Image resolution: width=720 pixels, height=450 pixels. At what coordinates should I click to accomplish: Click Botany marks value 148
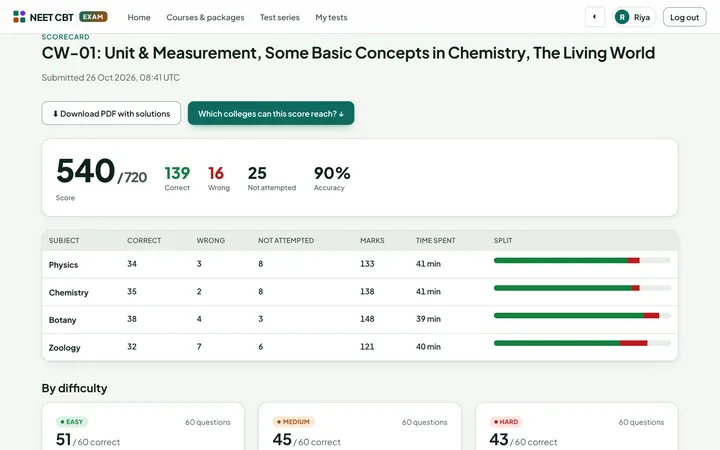367,319
